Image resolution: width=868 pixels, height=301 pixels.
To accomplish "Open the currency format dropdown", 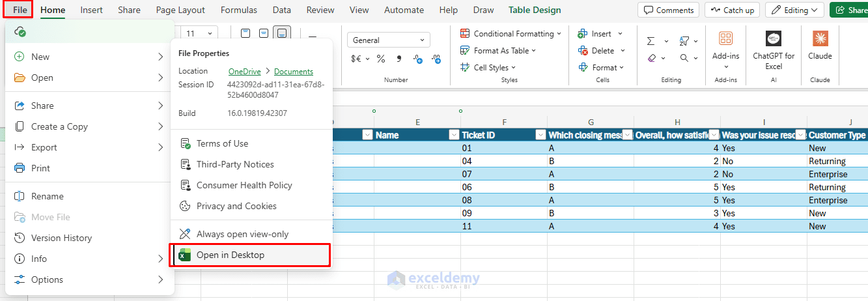I will tap(367, 59).
